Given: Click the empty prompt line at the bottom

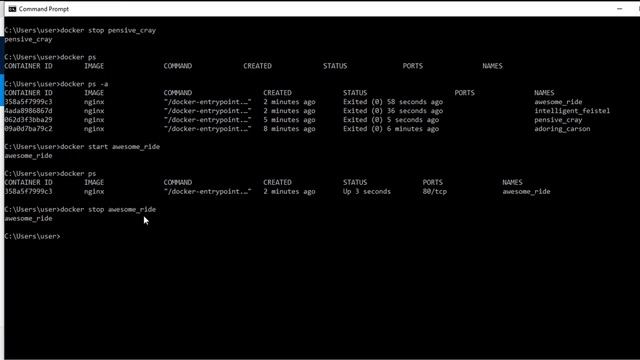Looking at the screenshot, I should coord(32,236).
